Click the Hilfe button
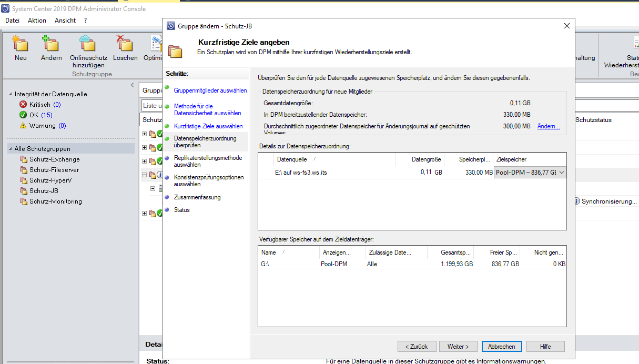This screenshot has height=364, width=639. [x=545, y=347]
